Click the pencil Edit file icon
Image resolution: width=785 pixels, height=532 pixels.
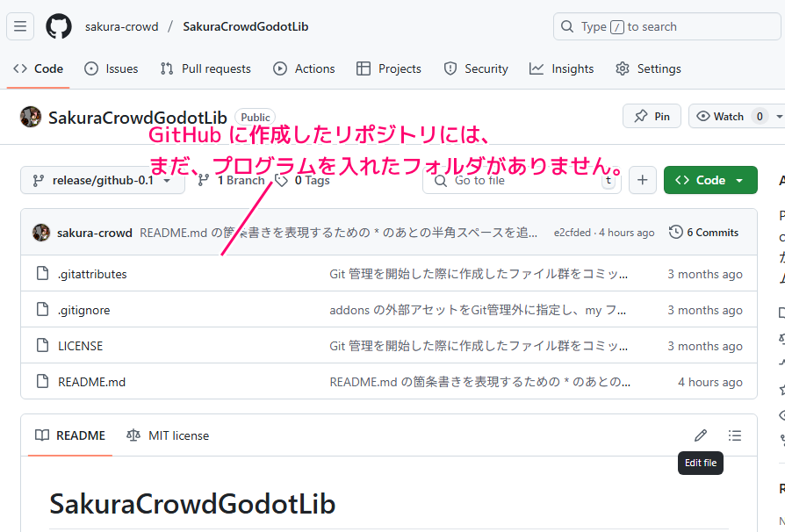click(x=700, y=435)
